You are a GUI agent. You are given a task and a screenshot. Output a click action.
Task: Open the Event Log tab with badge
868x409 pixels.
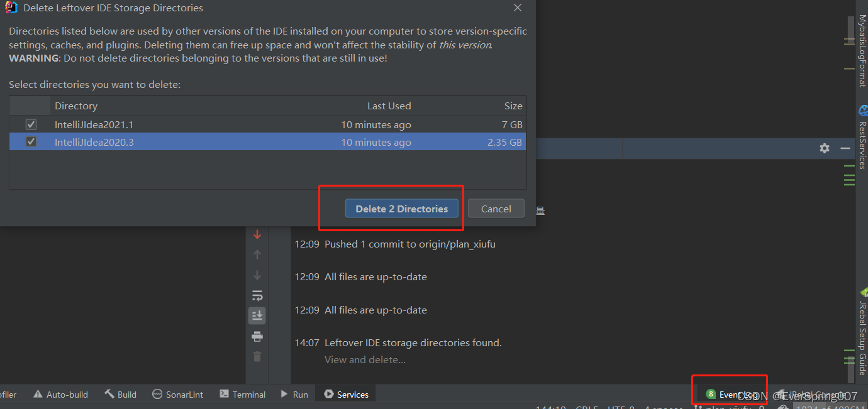(732, 395)
